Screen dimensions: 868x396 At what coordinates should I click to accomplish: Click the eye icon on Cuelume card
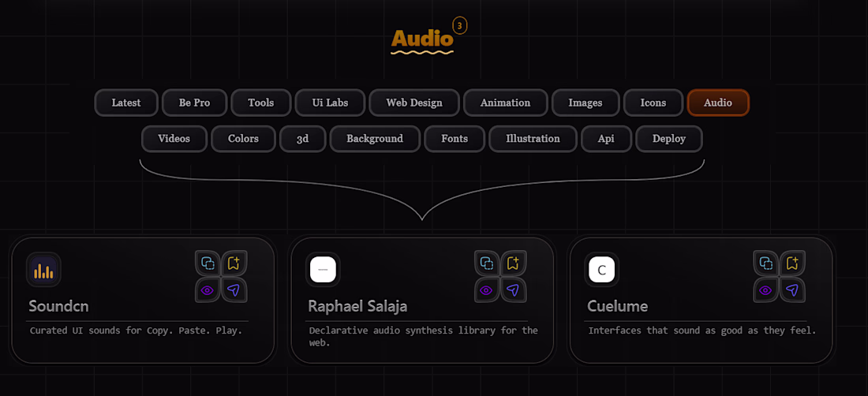pos(766,290)
